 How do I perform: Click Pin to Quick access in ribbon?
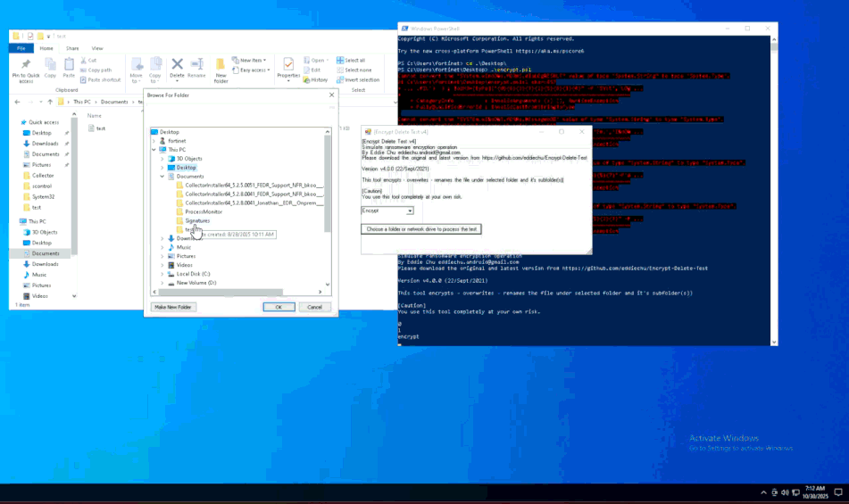tap(26, 70)
